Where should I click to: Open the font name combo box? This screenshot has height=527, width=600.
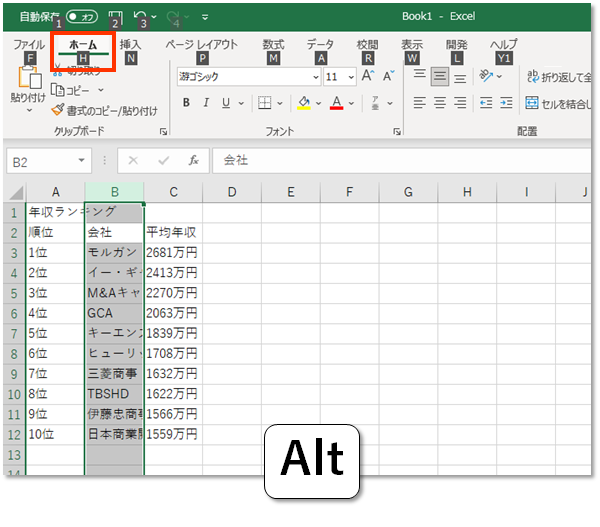[x=248, y=77]
